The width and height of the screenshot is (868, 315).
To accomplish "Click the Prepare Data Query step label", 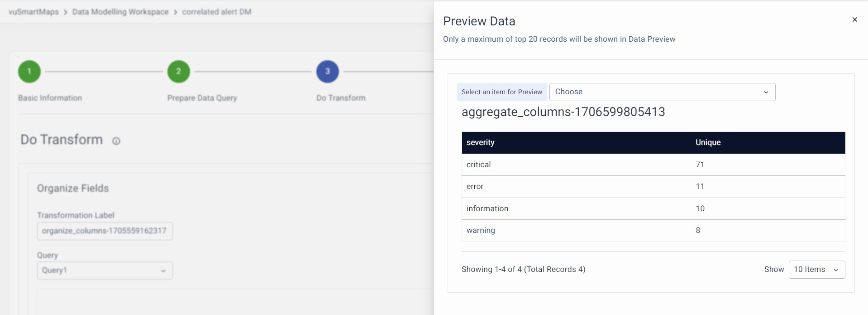I will [202, 98].
